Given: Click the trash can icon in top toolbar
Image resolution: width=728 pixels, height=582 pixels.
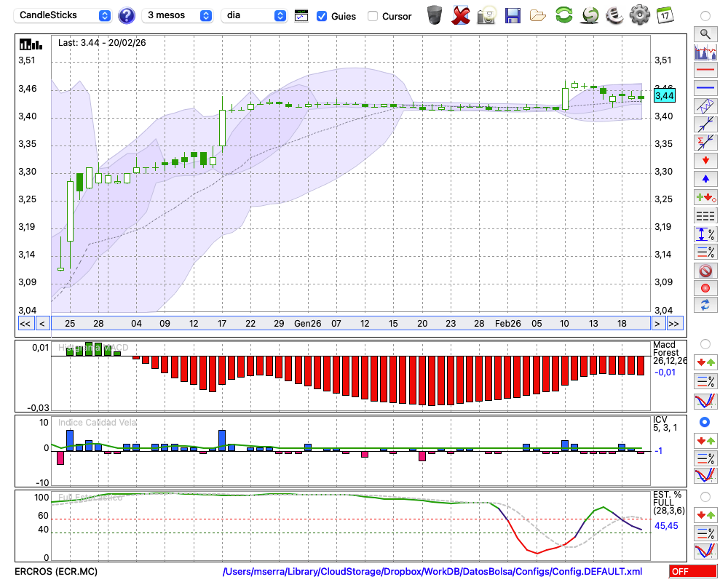Looking at the screenshot, I should 435,15.
